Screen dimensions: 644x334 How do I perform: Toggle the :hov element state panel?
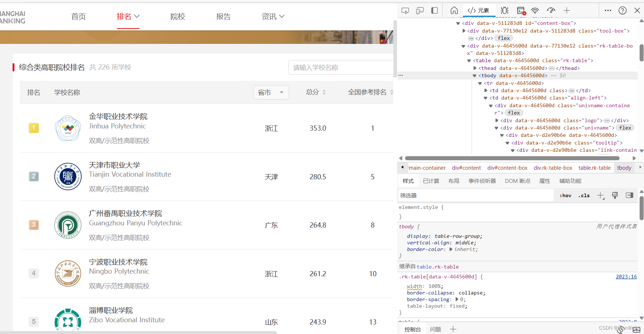(565, 195)
